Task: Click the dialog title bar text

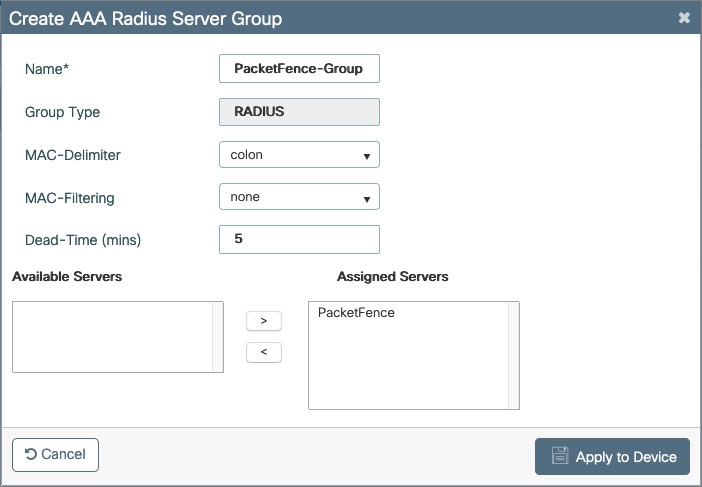Action: pyautogui.click(x=146, y=19)
